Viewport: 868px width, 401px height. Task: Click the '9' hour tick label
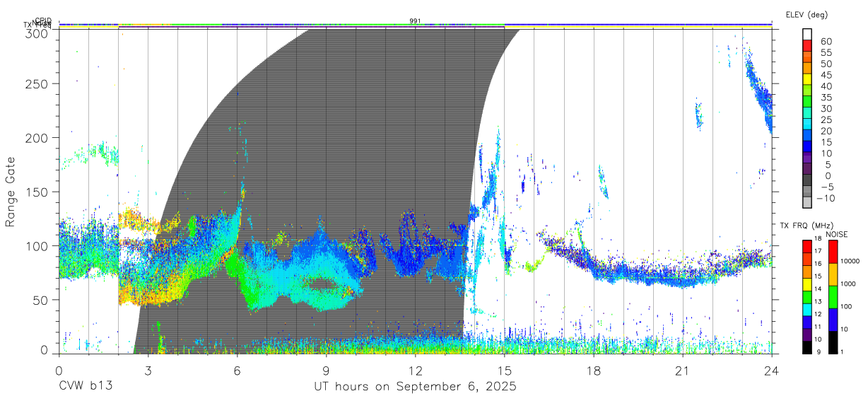pos(326,370)
